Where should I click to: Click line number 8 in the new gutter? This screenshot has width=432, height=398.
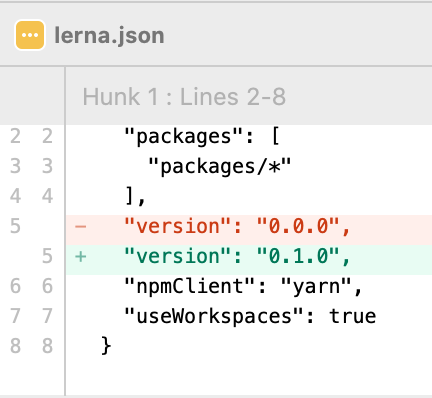[47, 346]
